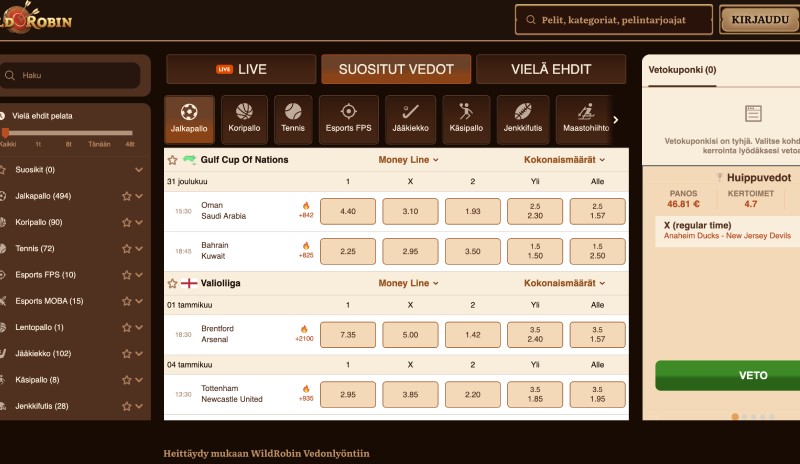Click the fire icon for Tottenham vs Newcastle
800x464 pixels.
coord(306,389)
